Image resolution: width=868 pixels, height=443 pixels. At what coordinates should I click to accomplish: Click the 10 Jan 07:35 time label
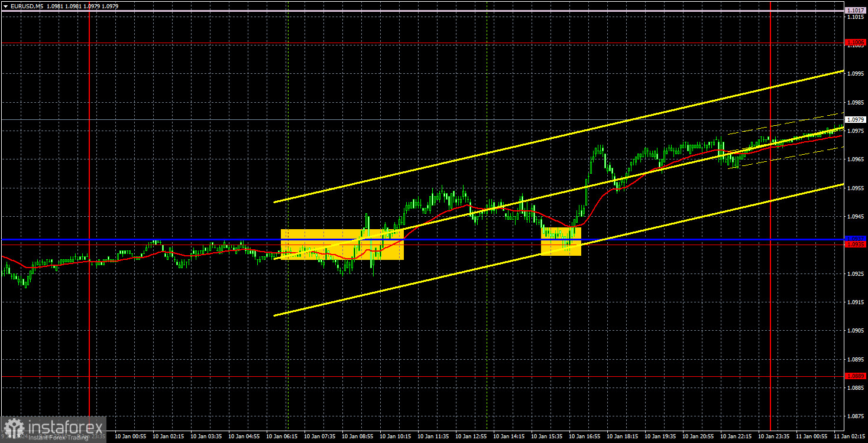click(x=319, y=437)
